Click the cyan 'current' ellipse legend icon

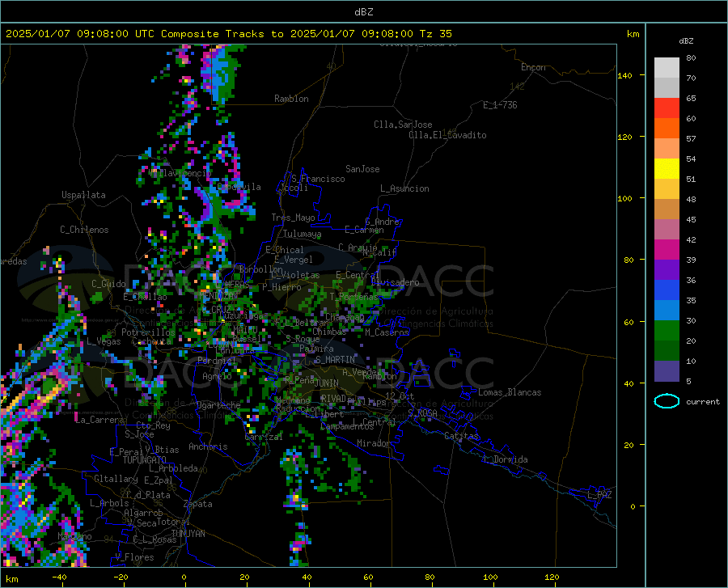[667, 401]
